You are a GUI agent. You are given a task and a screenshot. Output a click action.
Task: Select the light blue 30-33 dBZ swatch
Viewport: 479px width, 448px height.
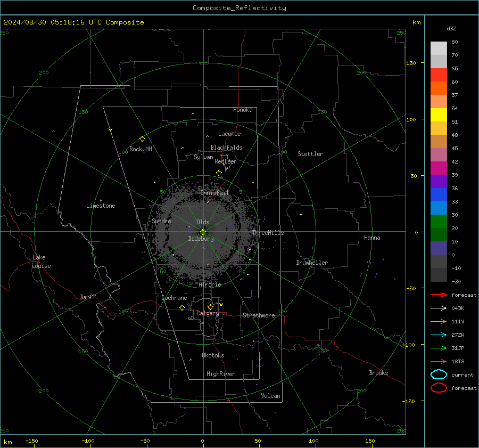pyautogui.click(x=439, y=208)
